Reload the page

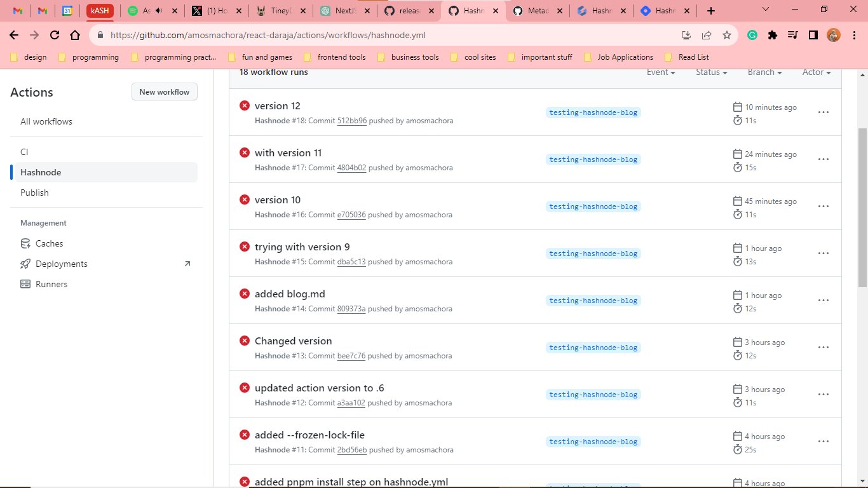55,36
